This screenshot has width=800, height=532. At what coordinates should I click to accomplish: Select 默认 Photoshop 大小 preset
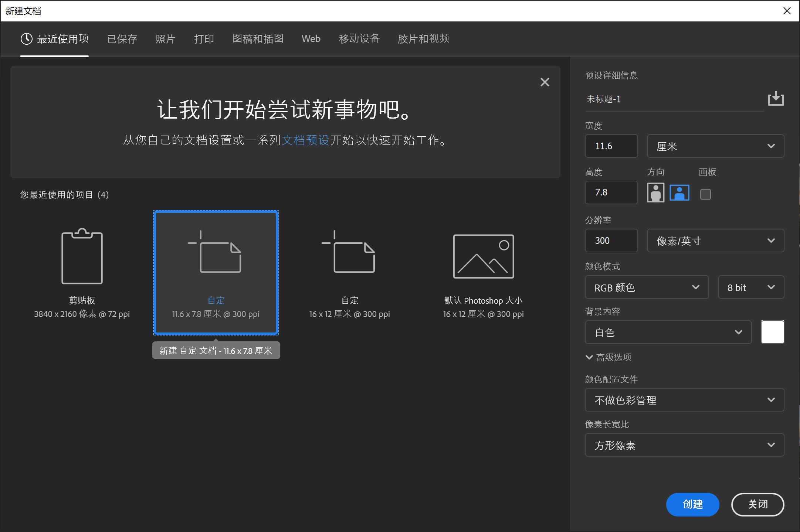[x=483, y=273]
